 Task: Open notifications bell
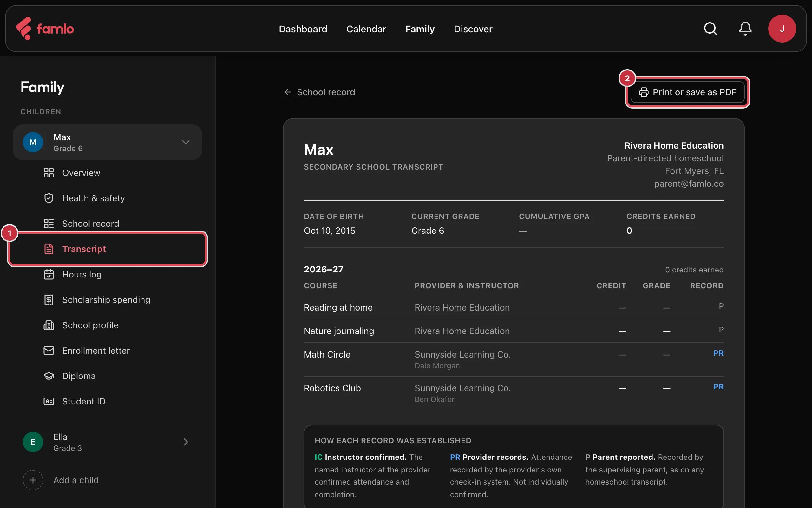(x=745, y=29)
